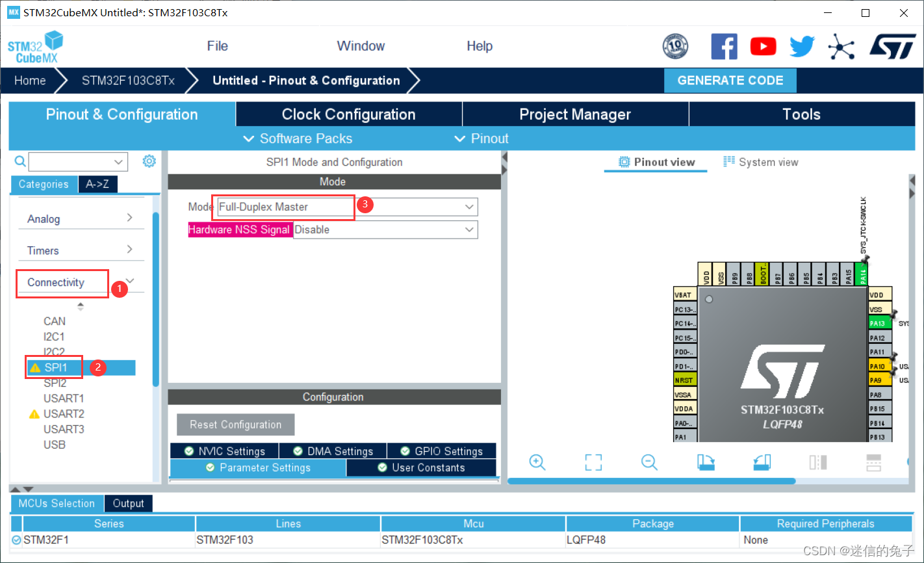924x563 pixels.
Task: Fit the chip to the view
Action: tap(593, 462)
